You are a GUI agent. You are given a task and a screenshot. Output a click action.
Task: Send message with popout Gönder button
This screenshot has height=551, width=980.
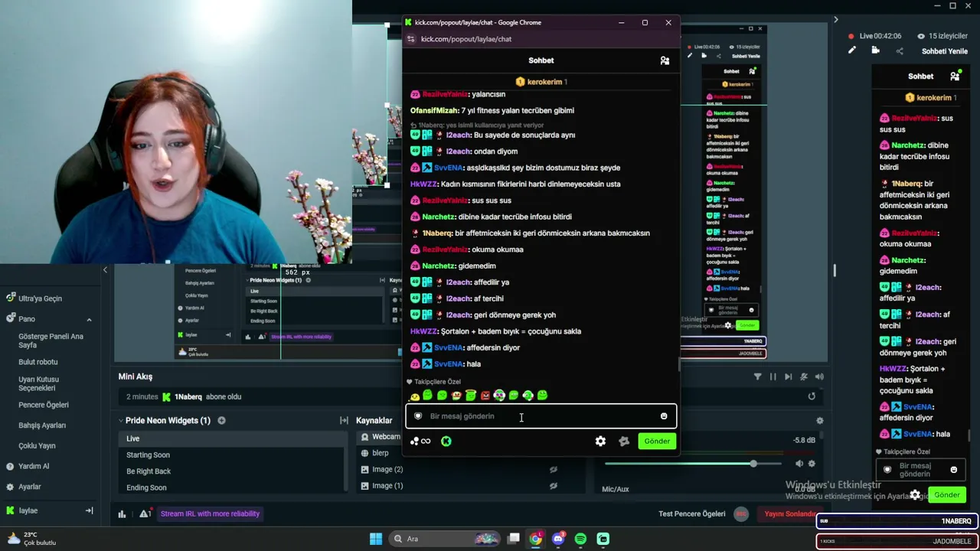tap(657, 441)
